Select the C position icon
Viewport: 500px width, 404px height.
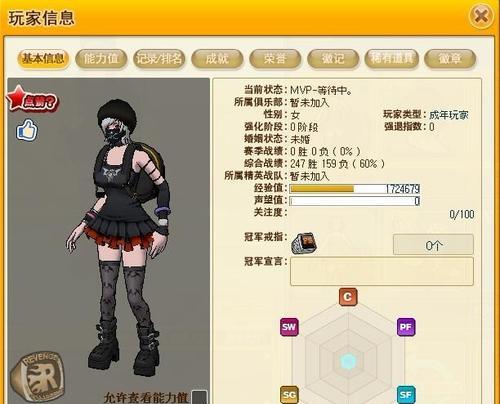tap(348, 297)
